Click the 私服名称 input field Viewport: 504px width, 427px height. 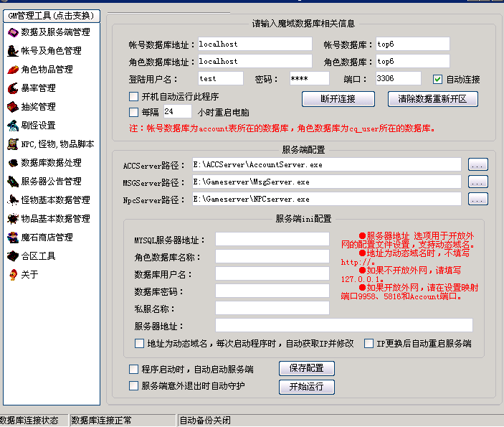(x=272, y=309)
